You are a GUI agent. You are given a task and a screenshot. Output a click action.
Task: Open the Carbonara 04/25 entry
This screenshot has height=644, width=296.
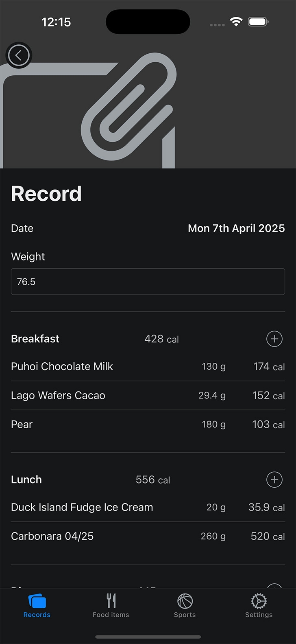pyautogui.click(x=148, y=536)
